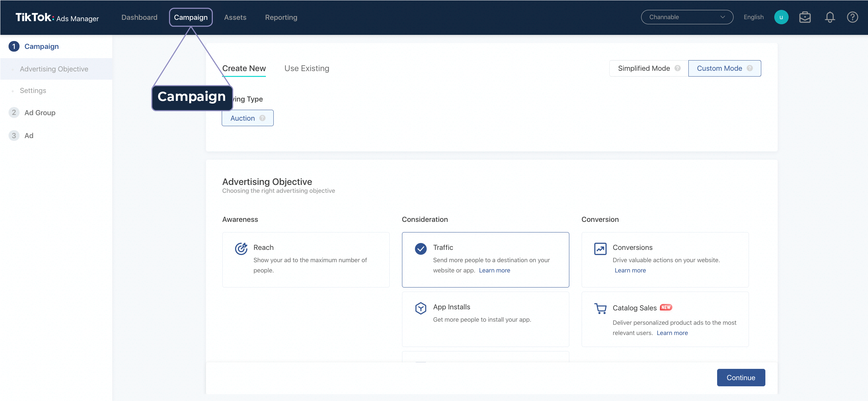Open the Channable account dropdown
This screenshot has width=868, height=401.
[x=687, y=17]
